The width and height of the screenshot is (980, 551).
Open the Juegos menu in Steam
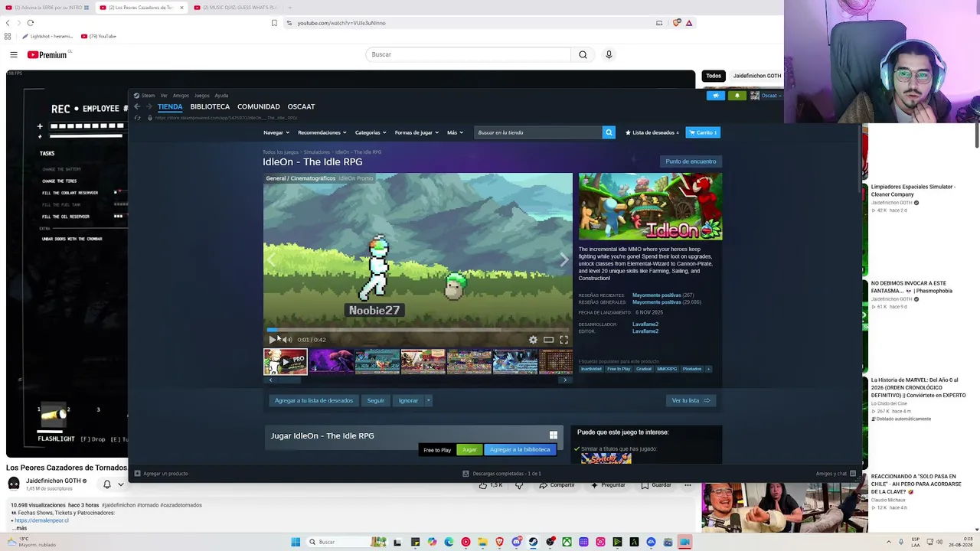point(201,96)
